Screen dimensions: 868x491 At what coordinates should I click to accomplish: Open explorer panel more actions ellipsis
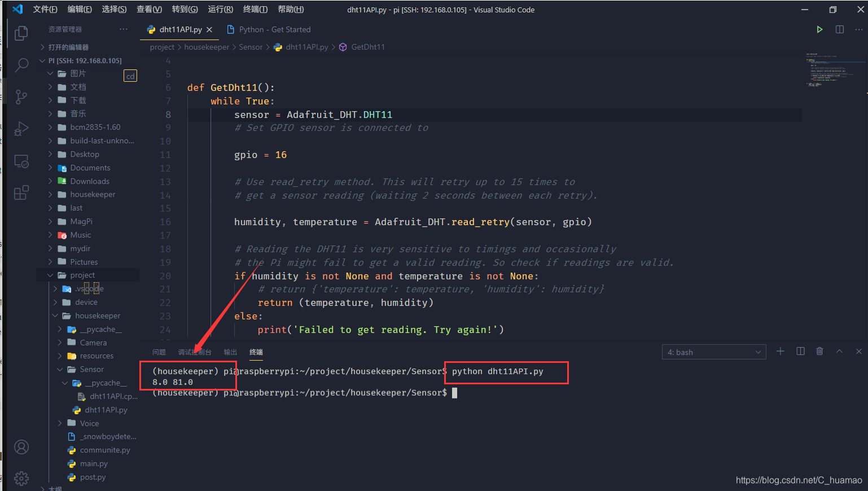124,29
